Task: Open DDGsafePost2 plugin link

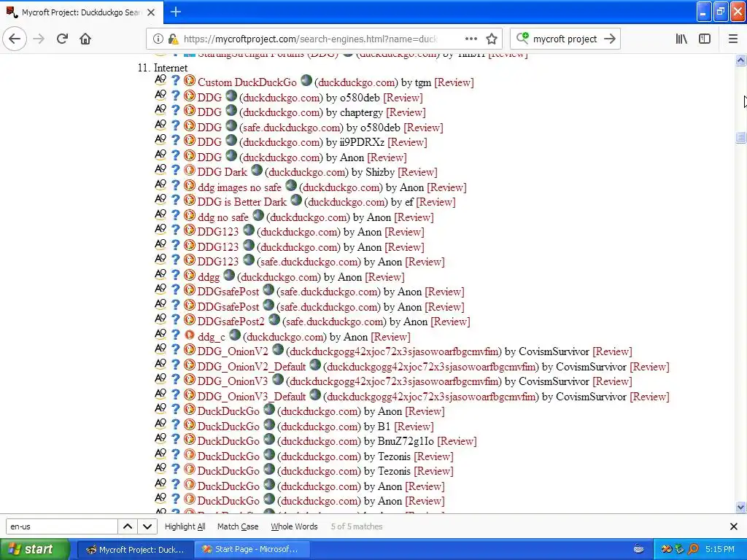Action: point(231,322)
